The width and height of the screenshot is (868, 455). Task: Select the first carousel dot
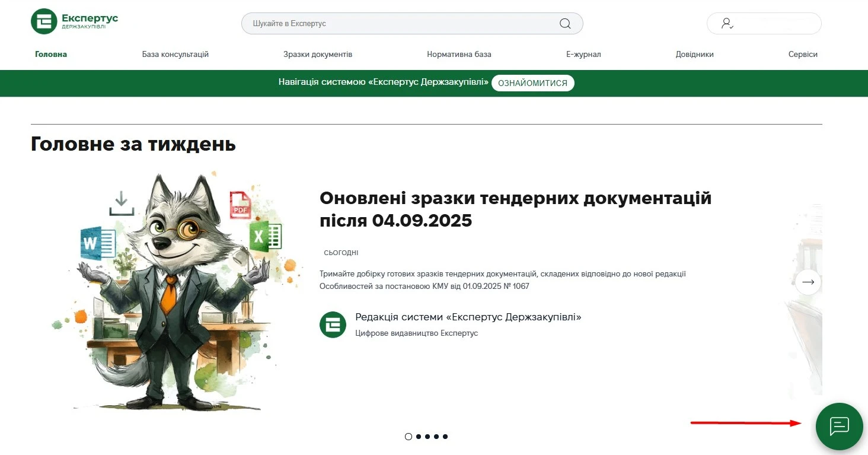(x=408, y=437)
